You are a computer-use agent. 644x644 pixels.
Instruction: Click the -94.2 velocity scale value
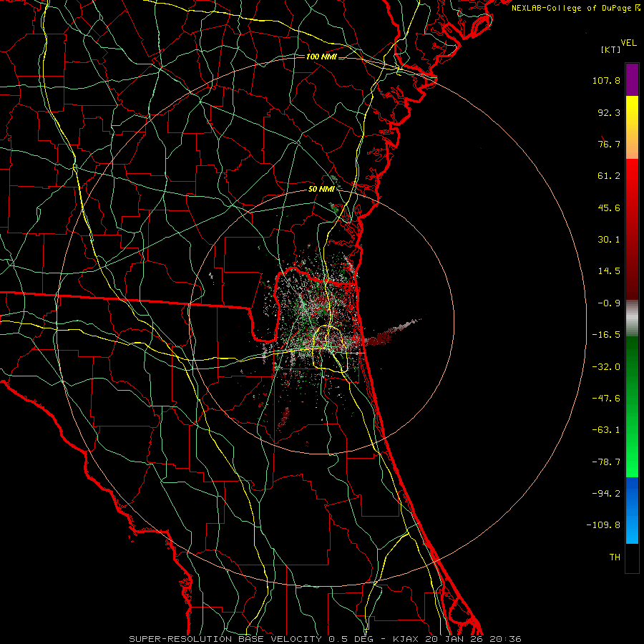tap(606, 494)
